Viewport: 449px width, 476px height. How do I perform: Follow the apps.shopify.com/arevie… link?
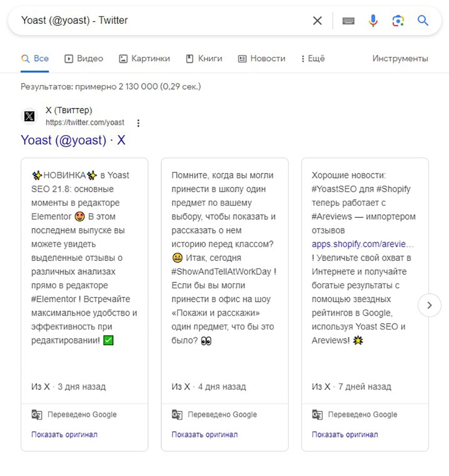click(363, 244)
